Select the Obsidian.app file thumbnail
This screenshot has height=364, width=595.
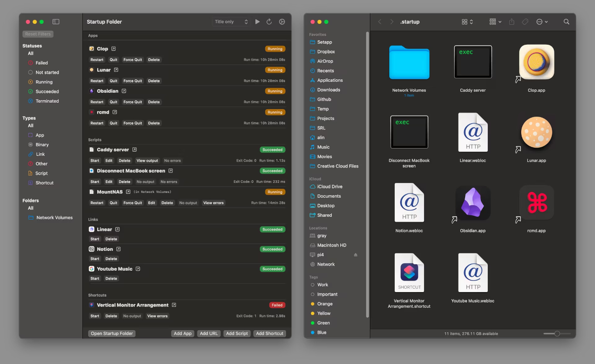pyautogui.click(x=473, y=204)
